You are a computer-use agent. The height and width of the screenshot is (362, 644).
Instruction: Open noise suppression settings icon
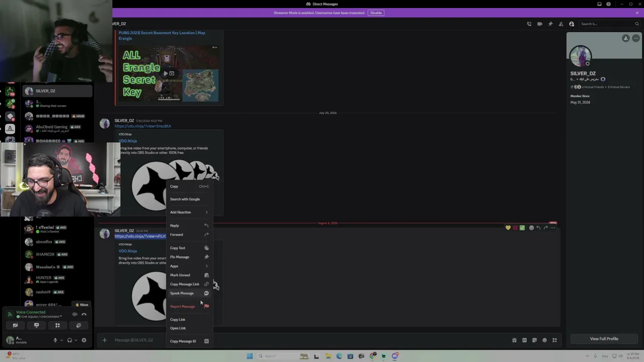point(74,314)
